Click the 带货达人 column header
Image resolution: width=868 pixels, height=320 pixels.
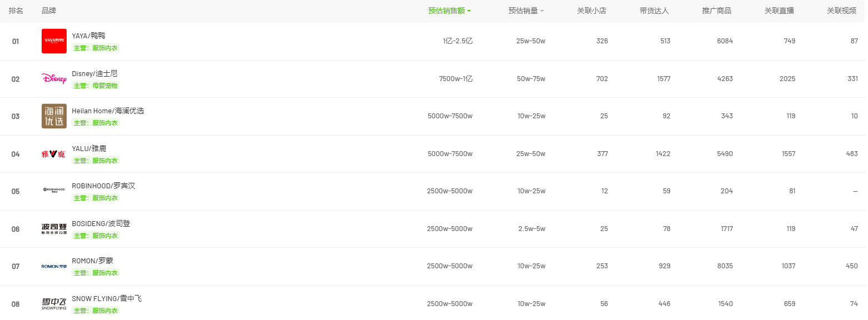click(x=654, y=11)
